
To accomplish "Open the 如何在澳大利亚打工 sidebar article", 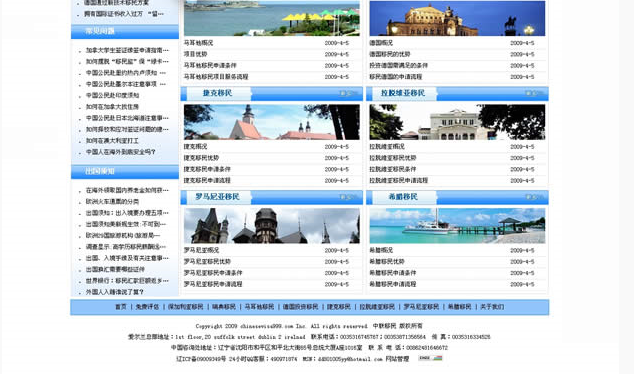I will click(x=112, y=141).
